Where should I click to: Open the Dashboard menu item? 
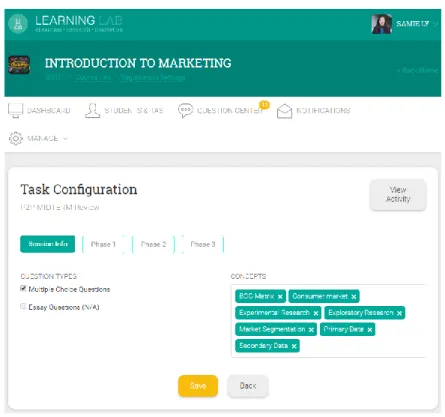[49, 111]
